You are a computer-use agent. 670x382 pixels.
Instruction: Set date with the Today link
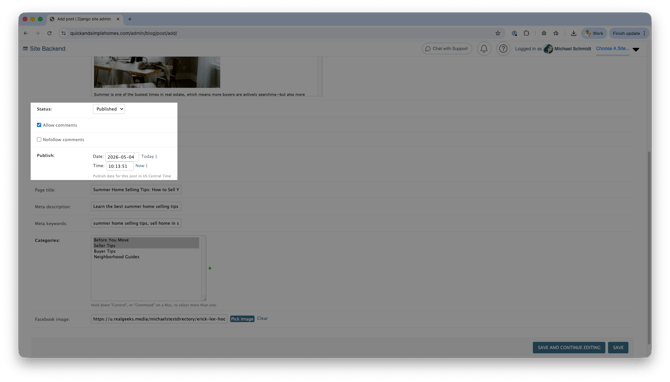(x=147, y=157)
